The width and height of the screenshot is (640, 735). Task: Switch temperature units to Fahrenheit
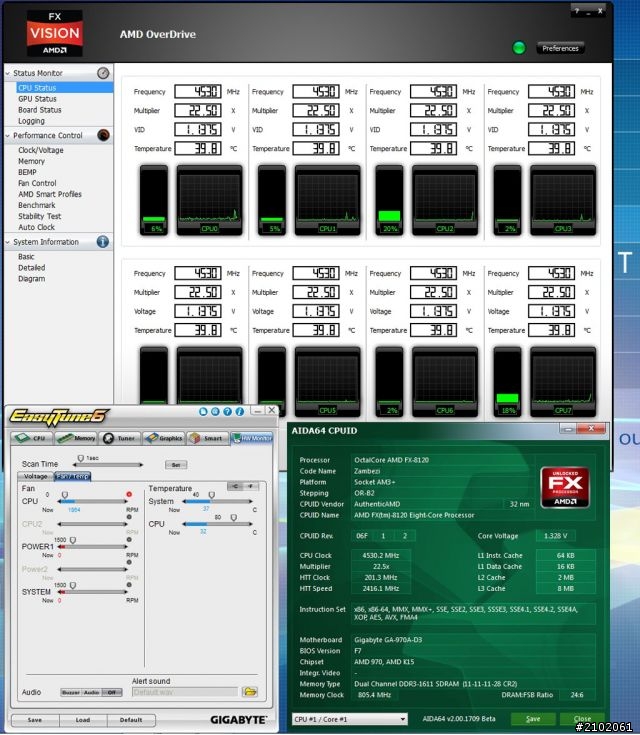click(251, 486)
